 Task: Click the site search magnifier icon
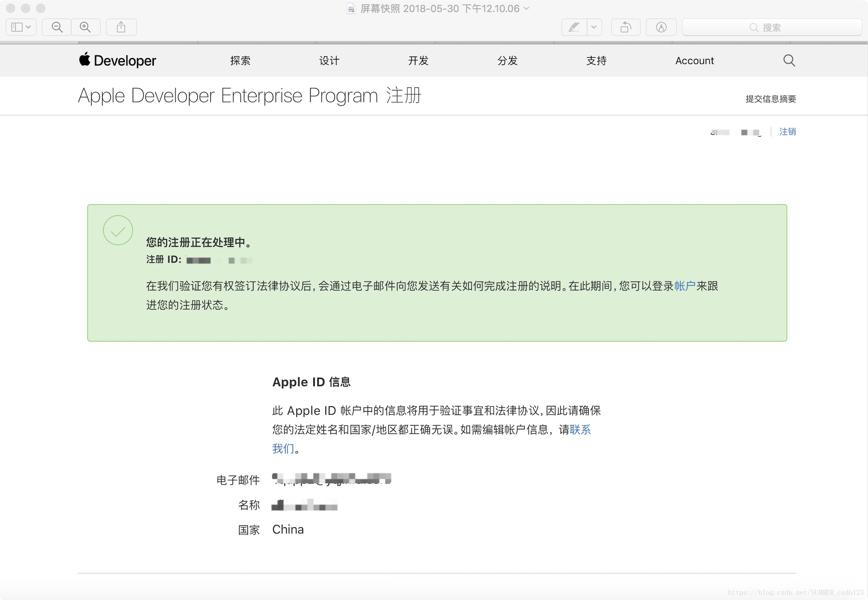click(789, 60)
